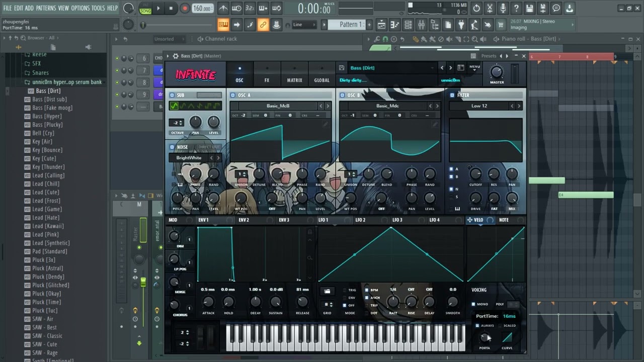Save Serum preset with disk icon
This screenshot has height=362, width=644.
coord(342,68)
